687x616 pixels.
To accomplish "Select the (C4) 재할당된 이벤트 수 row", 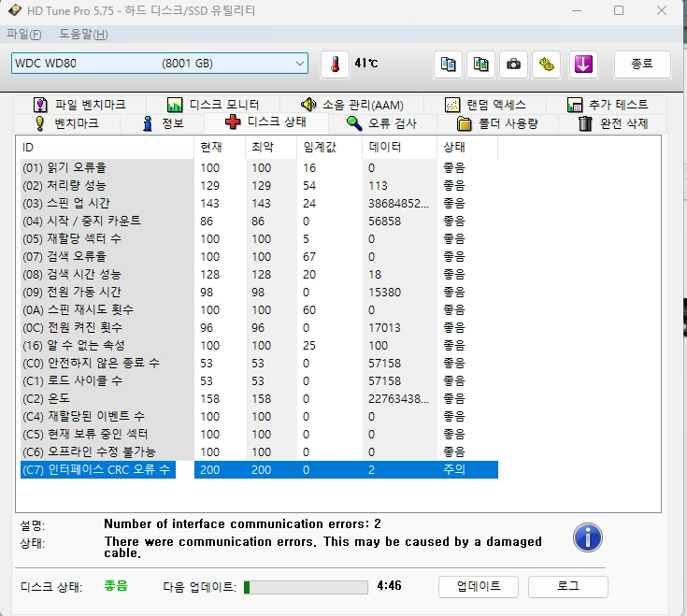I will pyautogui.click(x=259, y=416).
